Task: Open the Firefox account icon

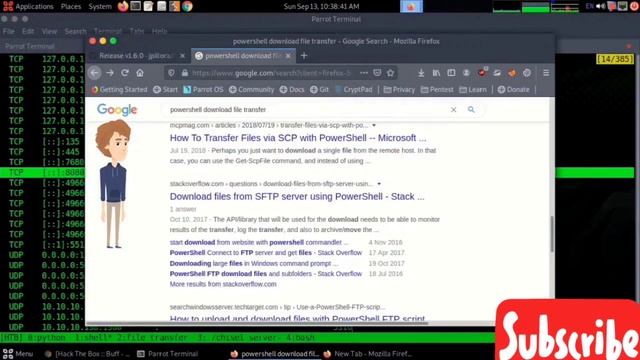Action: (x=466, y=73)
